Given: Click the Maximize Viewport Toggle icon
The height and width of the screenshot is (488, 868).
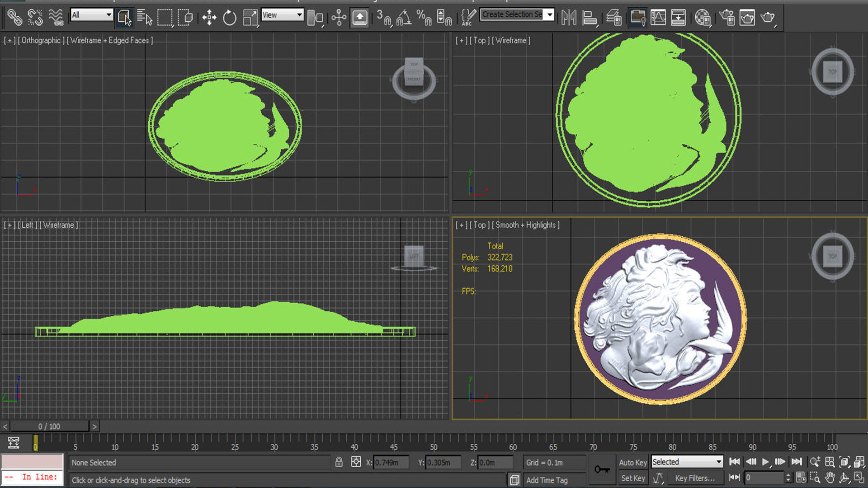Looking at the screenshot, I should click(x=859, y=478).
